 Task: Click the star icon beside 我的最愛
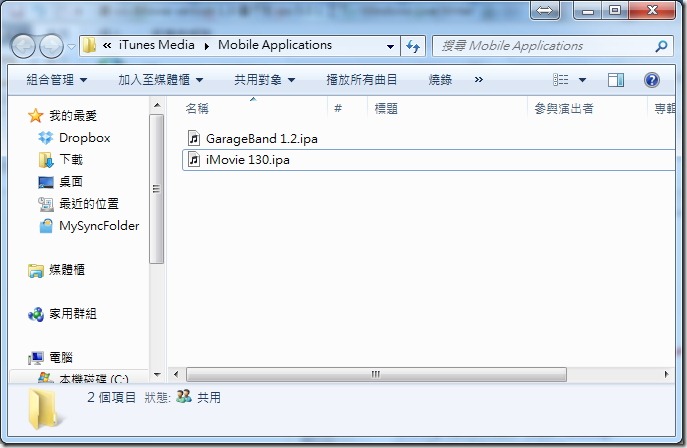click(35, 116)
